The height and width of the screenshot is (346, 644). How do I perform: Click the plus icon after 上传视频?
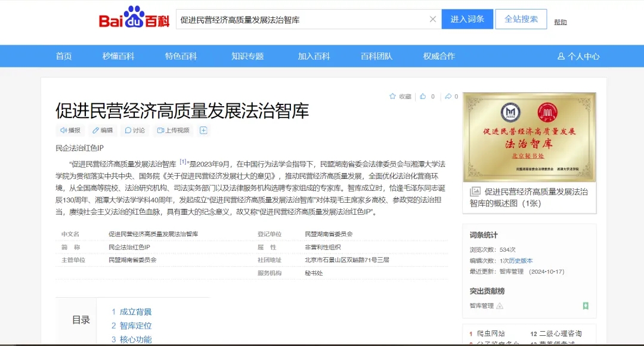coord(203,130)
